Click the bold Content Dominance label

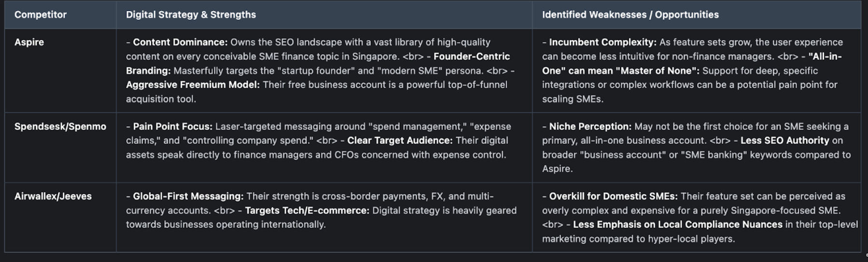pyautogui.click(x=180, y=42)
